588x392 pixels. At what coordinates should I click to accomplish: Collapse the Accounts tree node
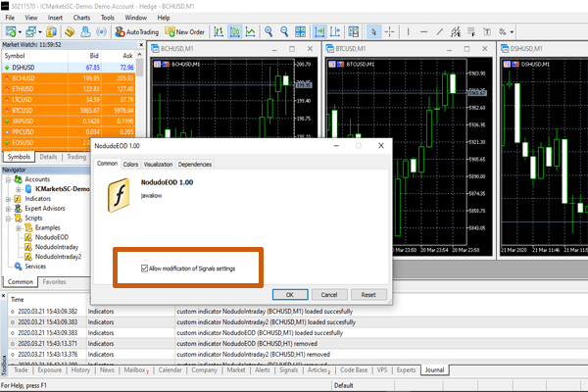[x=8, y=179]
